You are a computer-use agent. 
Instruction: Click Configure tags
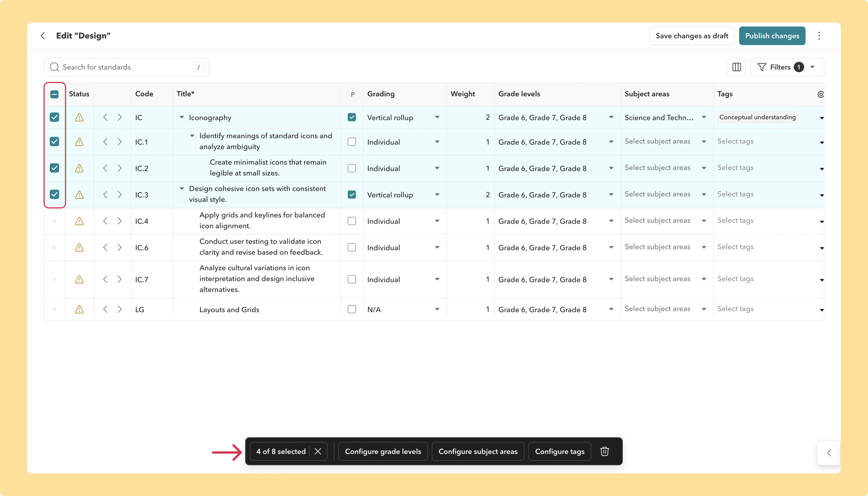[560, 451]
